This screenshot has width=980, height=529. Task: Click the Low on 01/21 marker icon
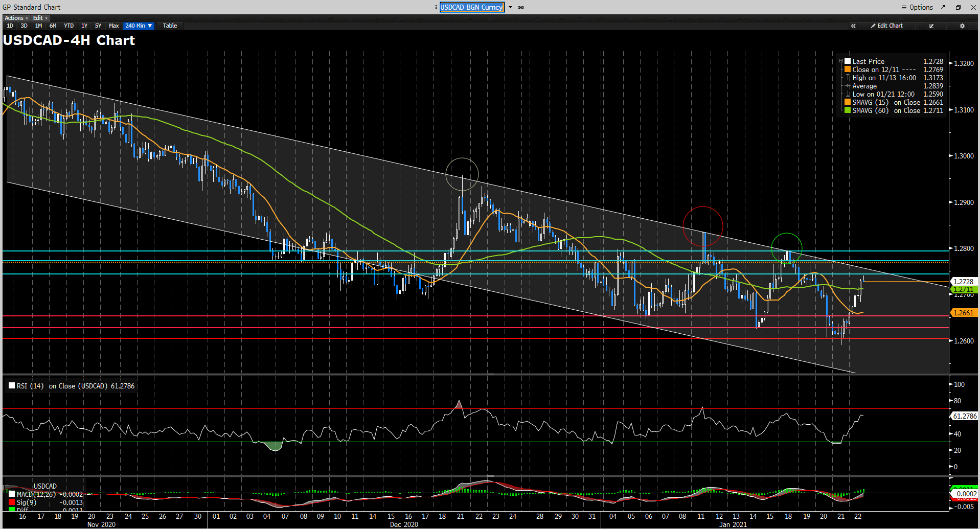click(848, 94)
